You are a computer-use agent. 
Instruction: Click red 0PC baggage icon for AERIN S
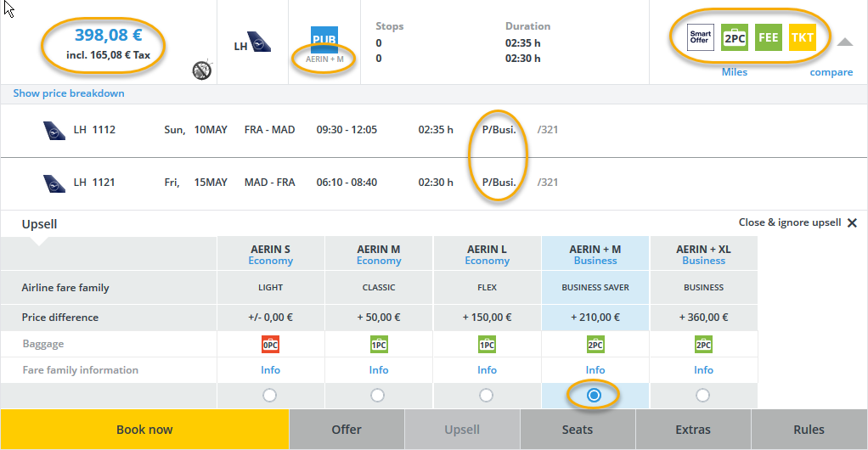[x=270, y=344]
